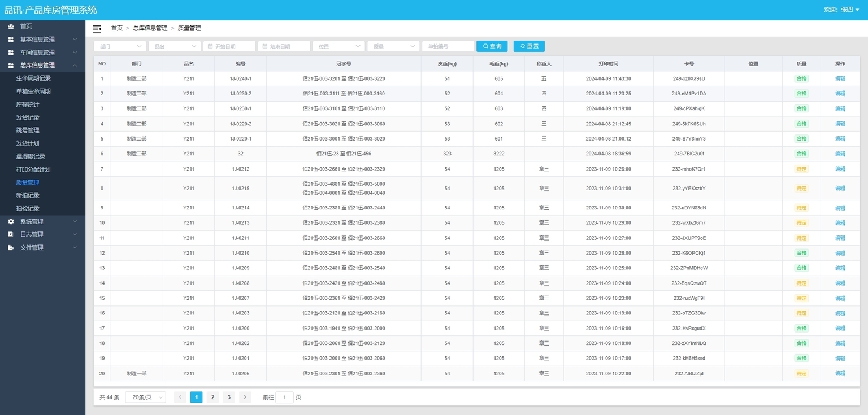Viewport: 868px width, 415px height.
Task: Click the 首页 sidebar menu item
Action: click(x=42, y=27)
